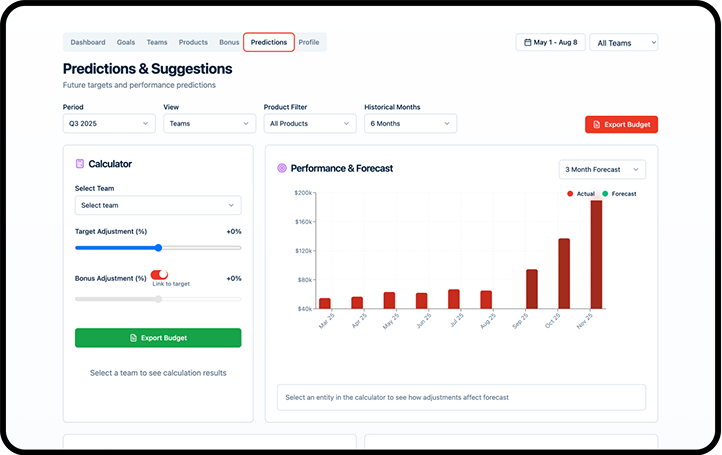
Task: Click the green Forecast legend dot
Action: (x=605, y=193)
